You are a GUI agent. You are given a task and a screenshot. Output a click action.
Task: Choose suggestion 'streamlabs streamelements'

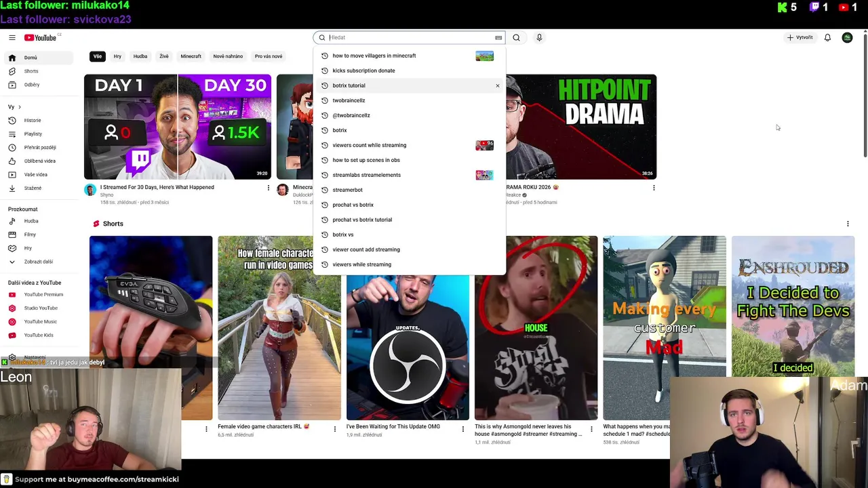click(x=410, y=176)
